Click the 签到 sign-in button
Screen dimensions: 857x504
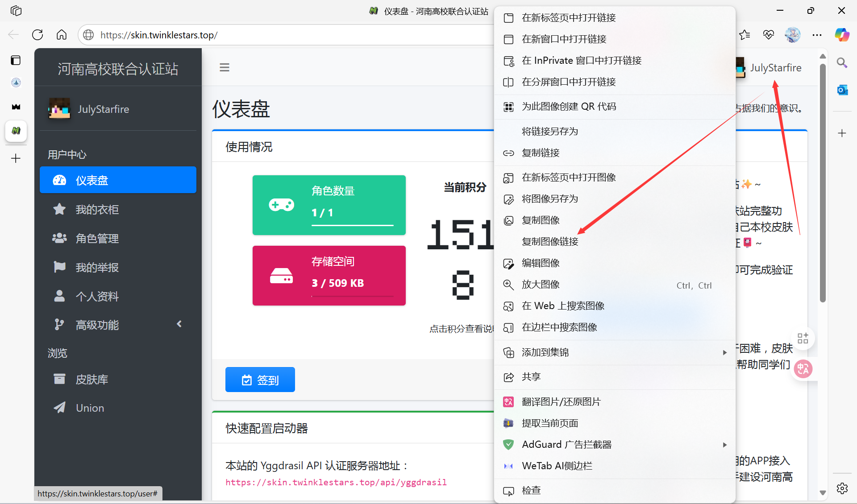[260, 380]
